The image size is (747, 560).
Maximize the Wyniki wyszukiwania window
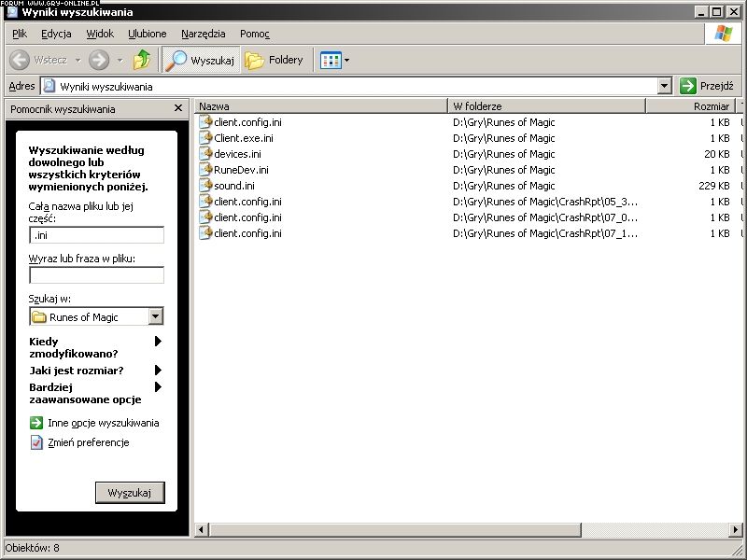[x=716, y=12]
